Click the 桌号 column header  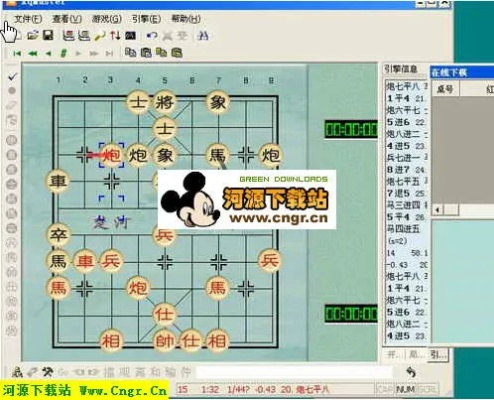445,89
